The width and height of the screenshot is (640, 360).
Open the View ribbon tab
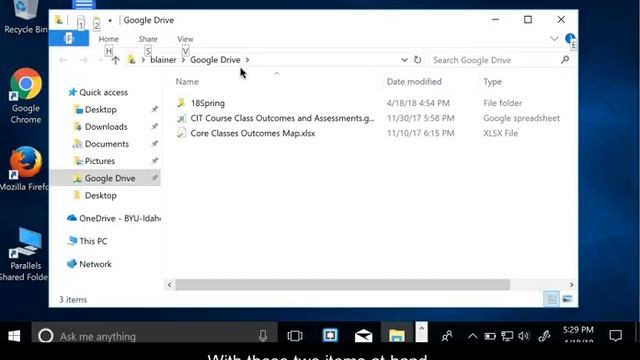[x=185, y=39]
